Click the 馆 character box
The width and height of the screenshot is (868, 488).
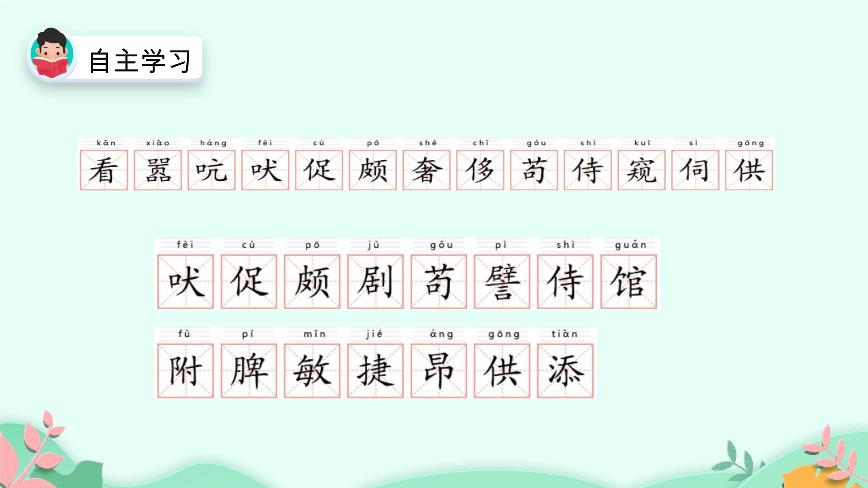coord(629,282)
